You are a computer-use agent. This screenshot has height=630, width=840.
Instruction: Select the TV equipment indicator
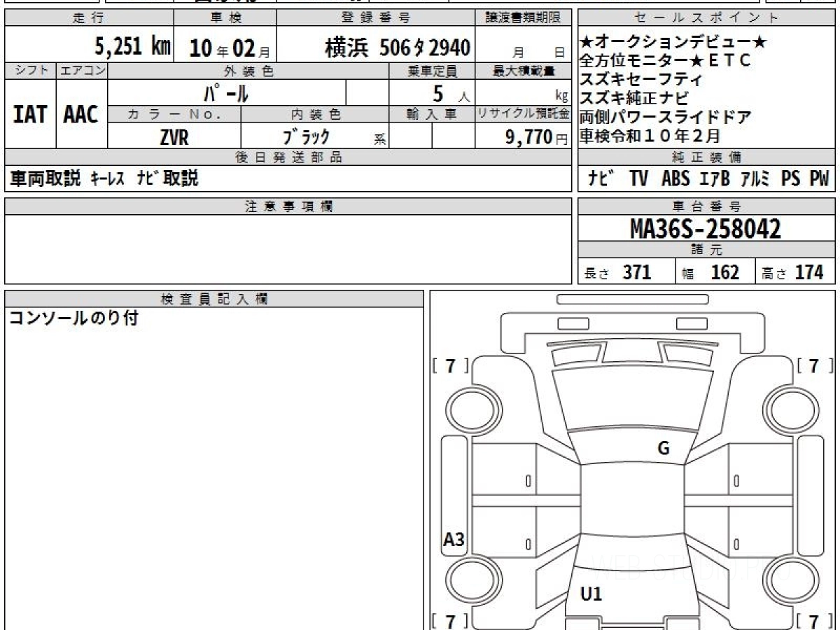[x=638, y=179]
